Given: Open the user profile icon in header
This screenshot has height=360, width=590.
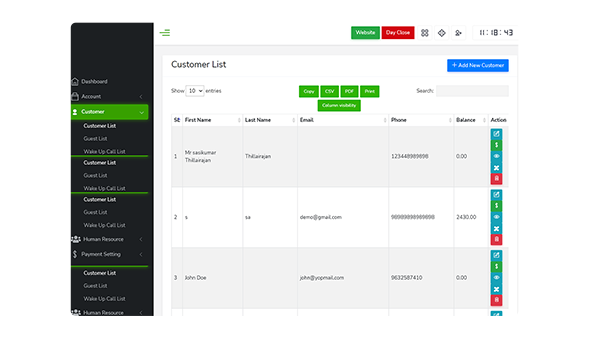Looking at the screenshot, I should click(458, 33).
